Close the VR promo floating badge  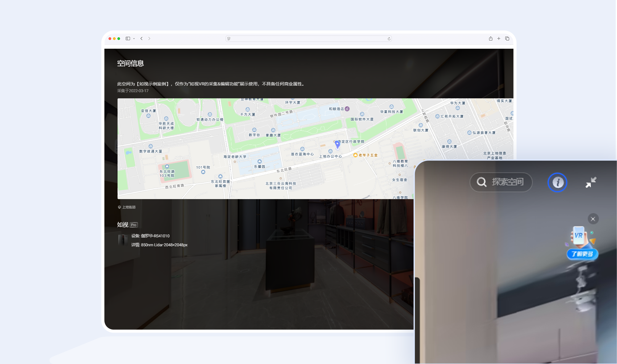pos(593,219)
